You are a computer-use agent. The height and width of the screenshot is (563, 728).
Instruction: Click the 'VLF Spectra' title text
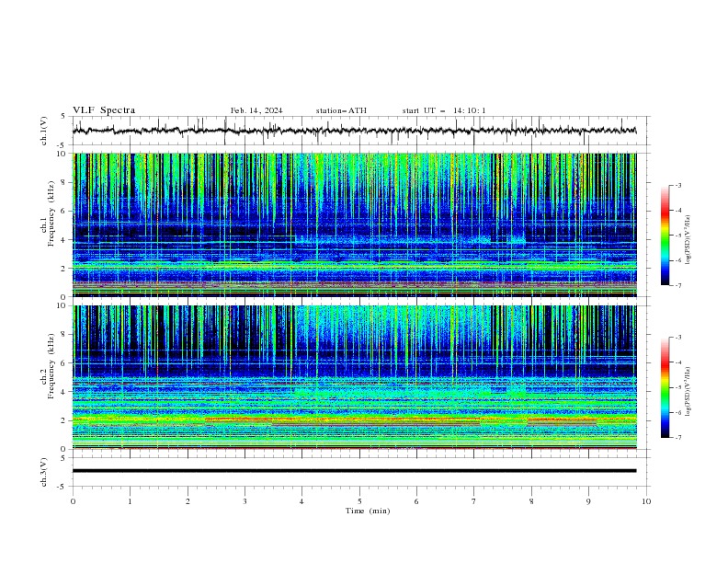tap(104, 110)
